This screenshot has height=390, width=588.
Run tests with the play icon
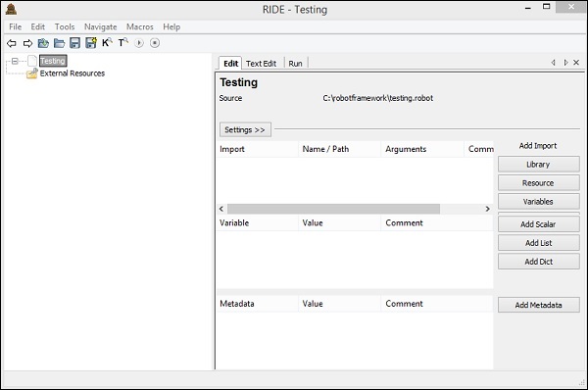[139, 43]
